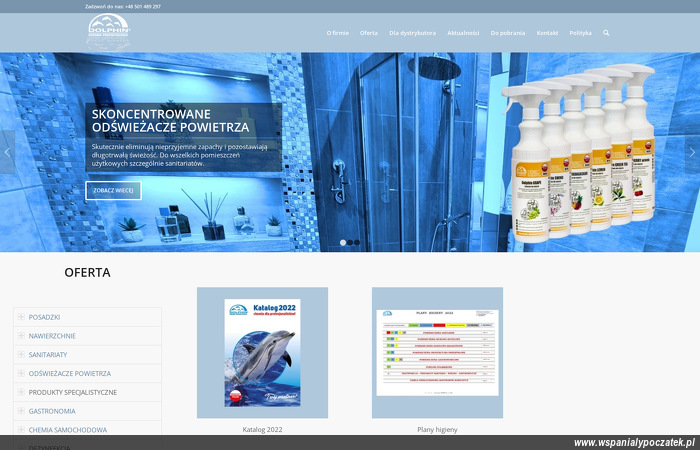Open the O firmie menu
This screenshot has height=450, width=700.
[338, 33]
